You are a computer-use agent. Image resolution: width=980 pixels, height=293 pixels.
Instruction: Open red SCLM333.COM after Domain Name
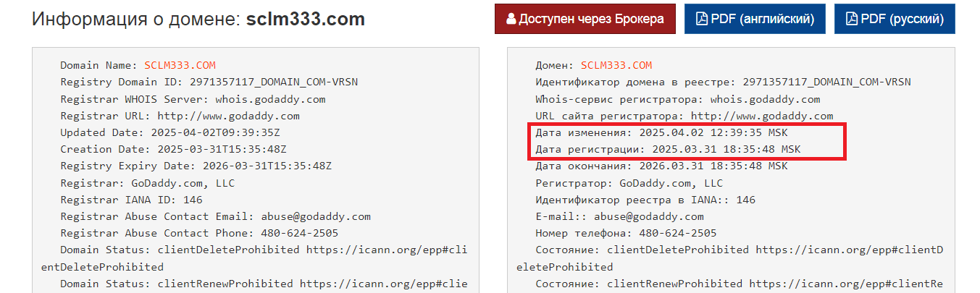180,65
